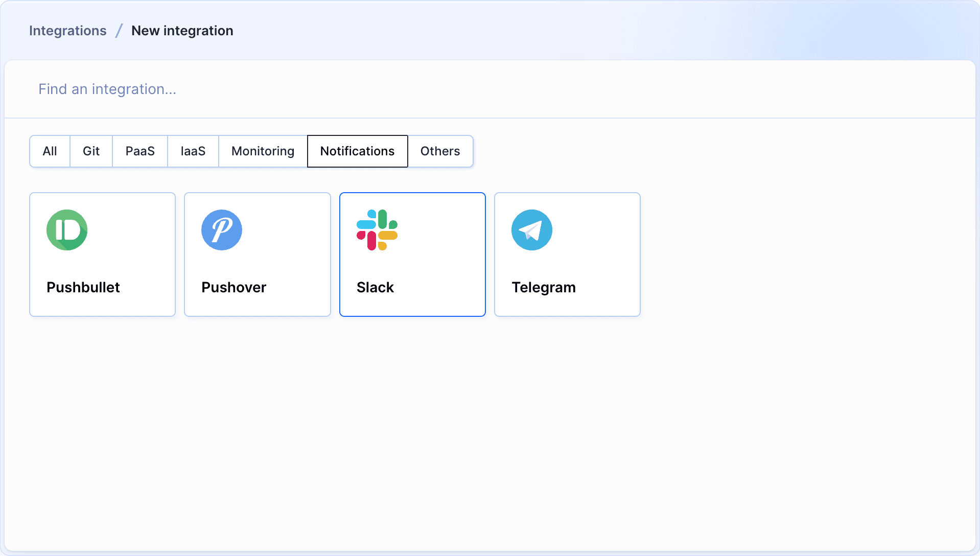Show the Monitoring integrations tab
The width and height of the screenshot is (980, 556).
point(263,151)
